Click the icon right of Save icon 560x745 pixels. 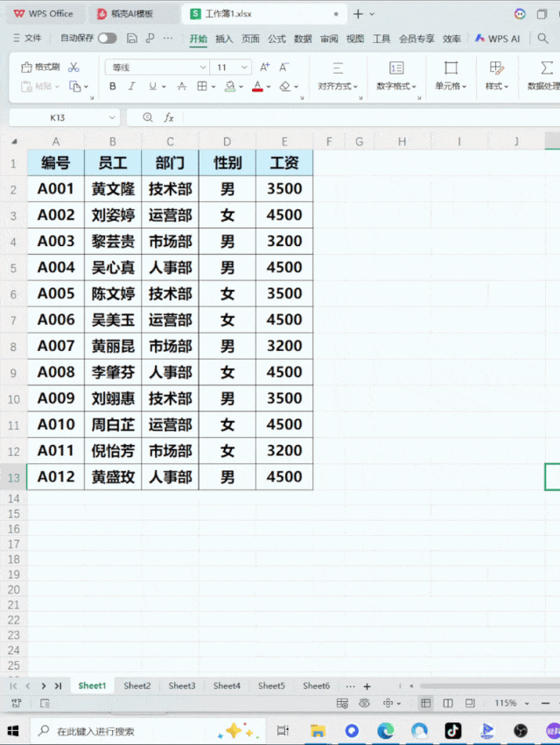150,39
